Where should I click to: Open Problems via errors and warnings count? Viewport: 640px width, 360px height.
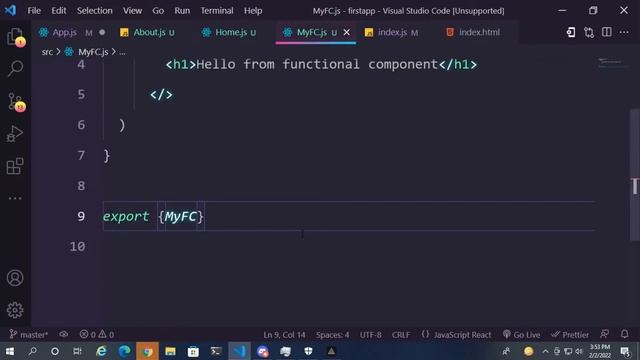pos(97,335)
